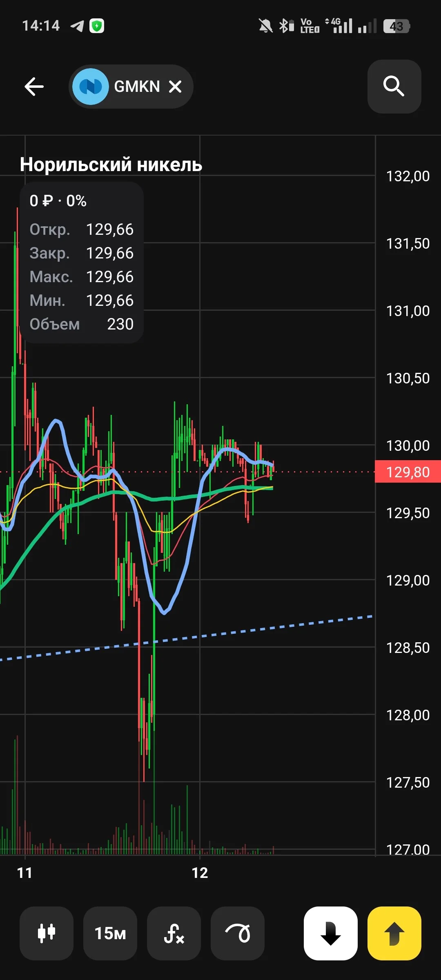Screen dimensions: 441x980
Task: Tap the Норильский никель title
Action: click(111, 165)
